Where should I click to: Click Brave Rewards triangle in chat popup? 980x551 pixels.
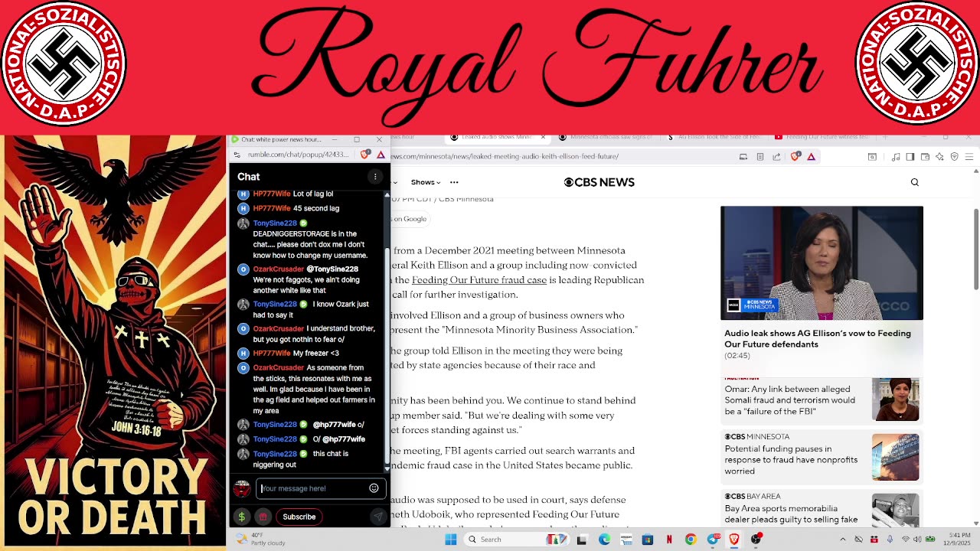(381, 155)
